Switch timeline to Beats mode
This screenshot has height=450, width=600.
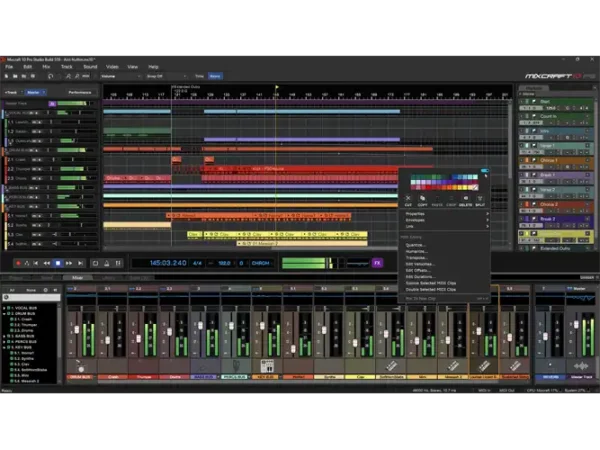click(215, 77)
